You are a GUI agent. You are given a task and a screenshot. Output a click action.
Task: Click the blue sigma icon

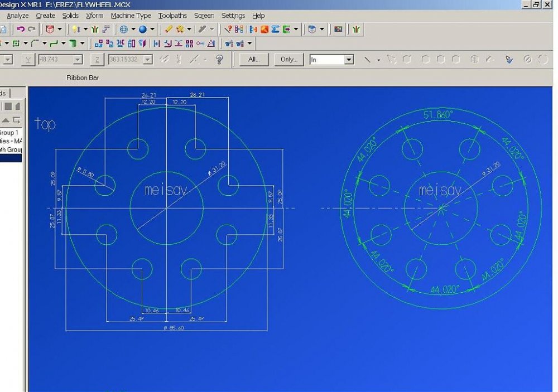(275, 29)
